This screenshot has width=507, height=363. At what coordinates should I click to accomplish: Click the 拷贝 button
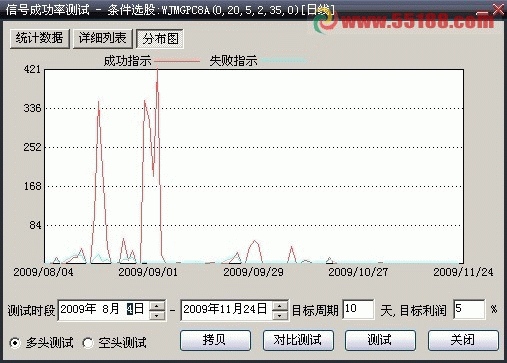(215, 340)
